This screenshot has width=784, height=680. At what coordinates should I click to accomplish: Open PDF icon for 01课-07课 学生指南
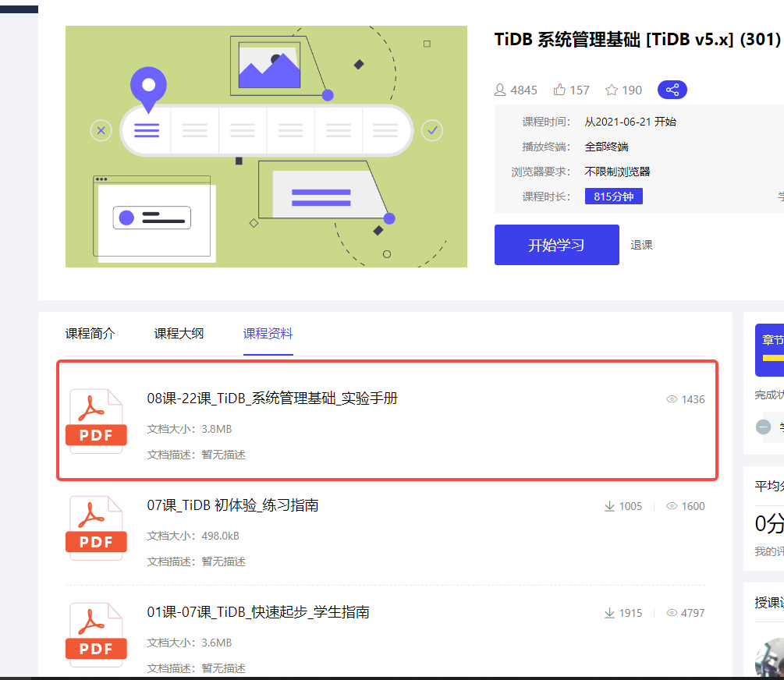click(x=96, y=635)
